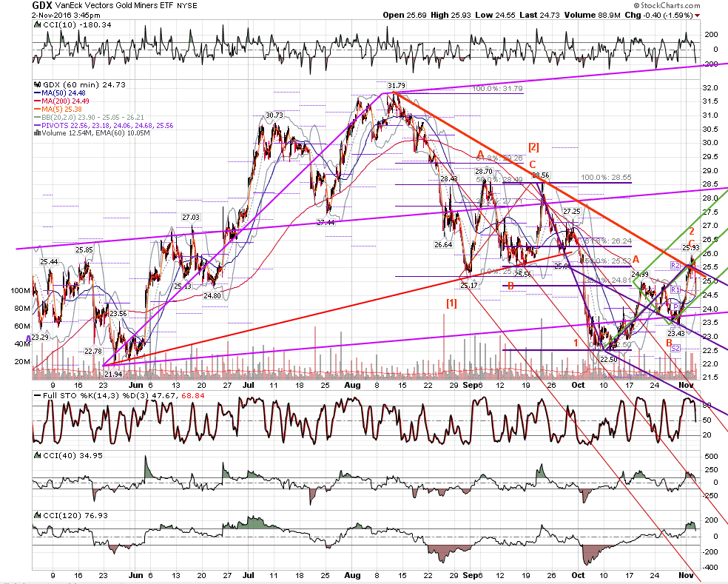Select the MA(200) 24.49 legend entry
The image size is (728, 584).
pyautogui.click(x=61, y=101)
